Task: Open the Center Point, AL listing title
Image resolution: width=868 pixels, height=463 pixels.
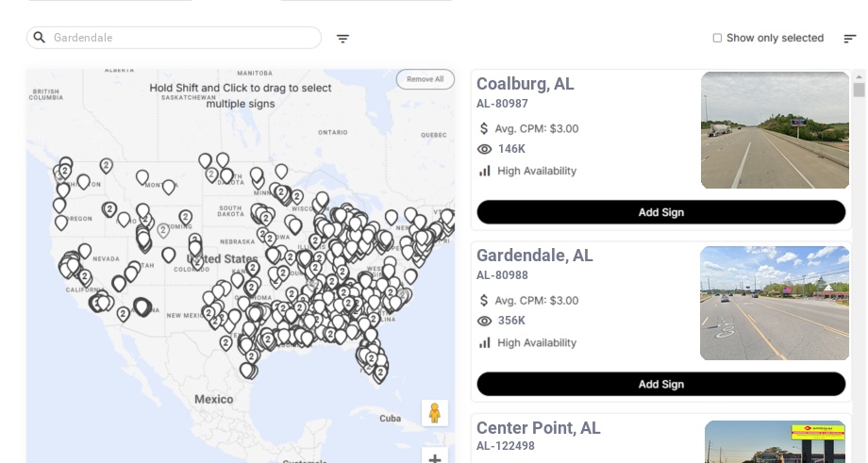Action: (538, 428)
